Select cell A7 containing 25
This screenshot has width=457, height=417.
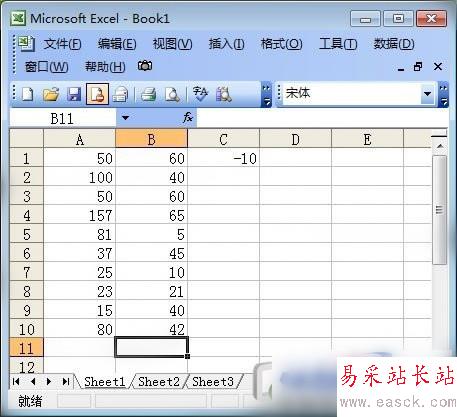click(79, 272)
